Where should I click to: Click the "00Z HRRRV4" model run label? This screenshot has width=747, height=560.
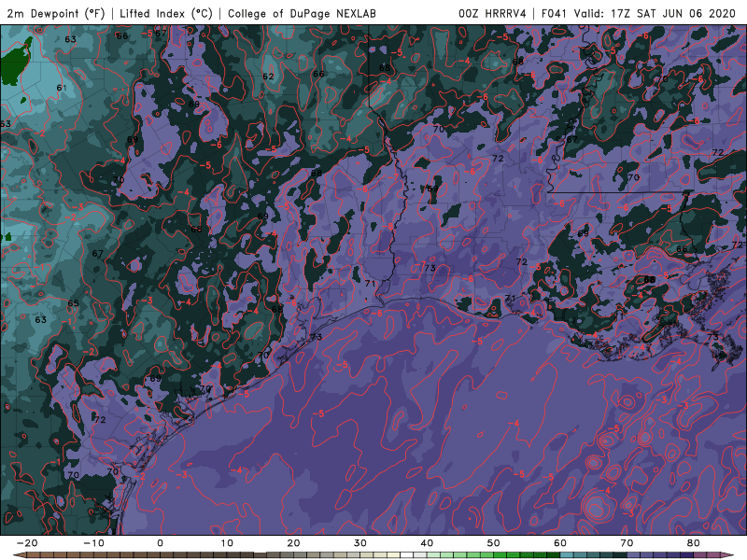coord(492,13)
